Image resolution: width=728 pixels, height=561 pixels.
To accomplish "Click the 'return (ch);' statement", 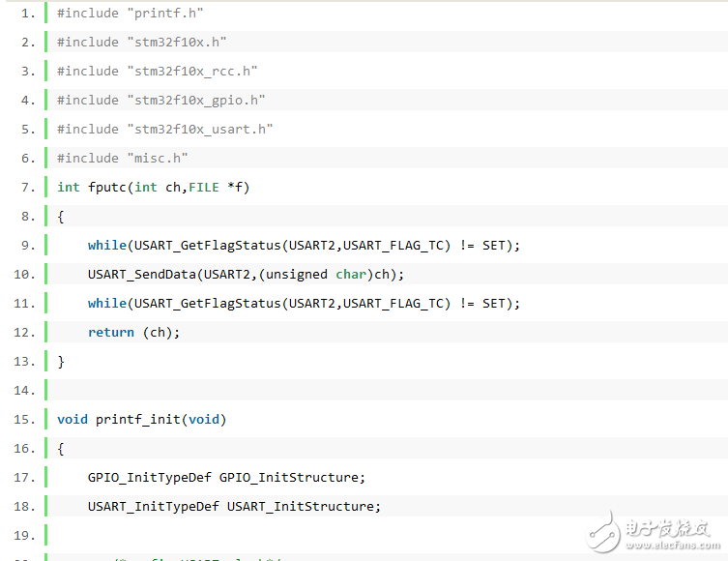I will point(133,333).
